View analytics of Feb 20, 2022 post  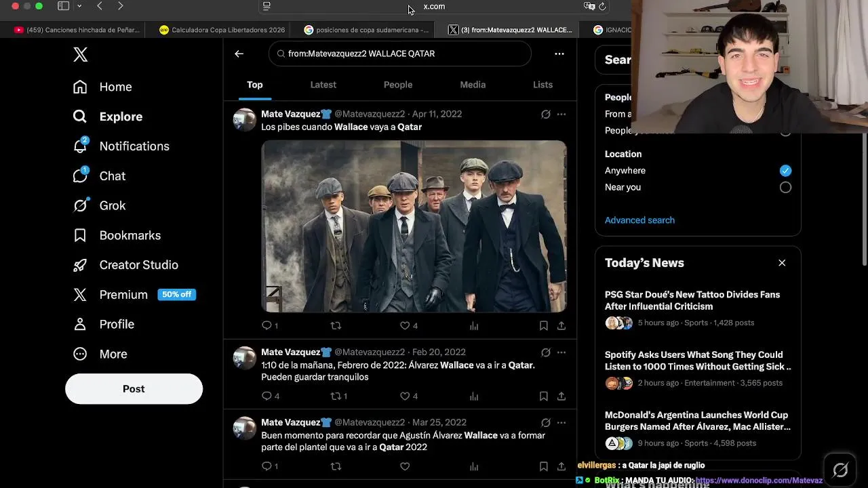474,396
